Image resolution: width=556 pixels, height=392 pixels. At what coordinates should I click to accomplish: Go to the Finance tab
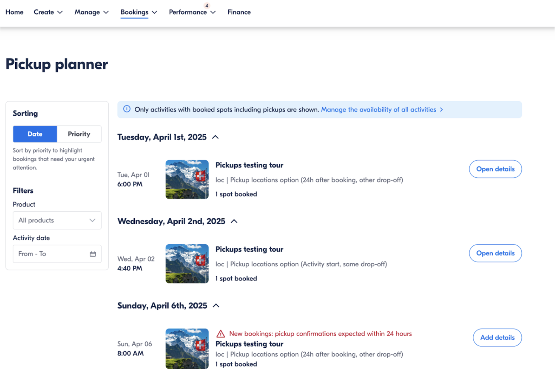239,12
